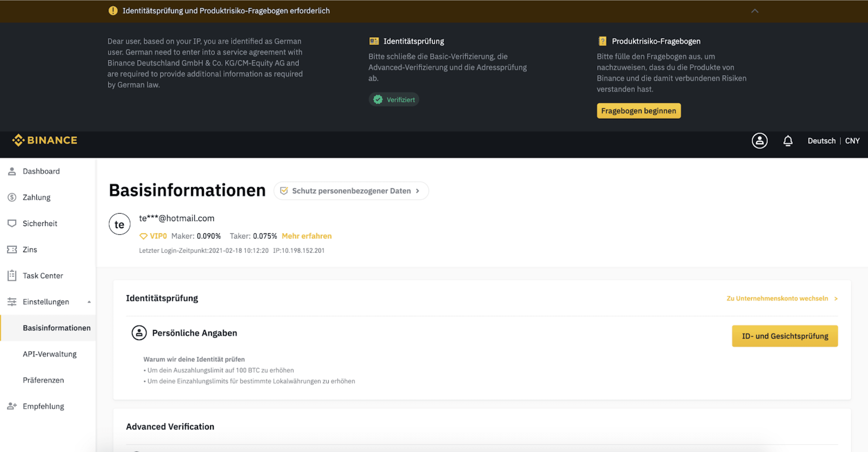Click the Identitätsprüfung ID card icon in banner
Viewport: 868px width, 452px height.
click(x=374, y=41)
